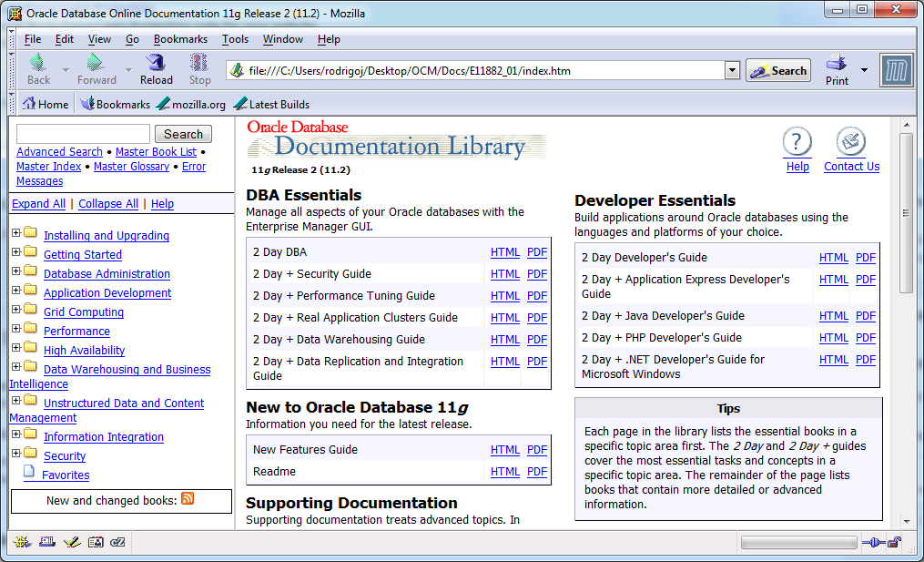
Task: Open the New Features Guide PDF link
Action: point(537,450)
